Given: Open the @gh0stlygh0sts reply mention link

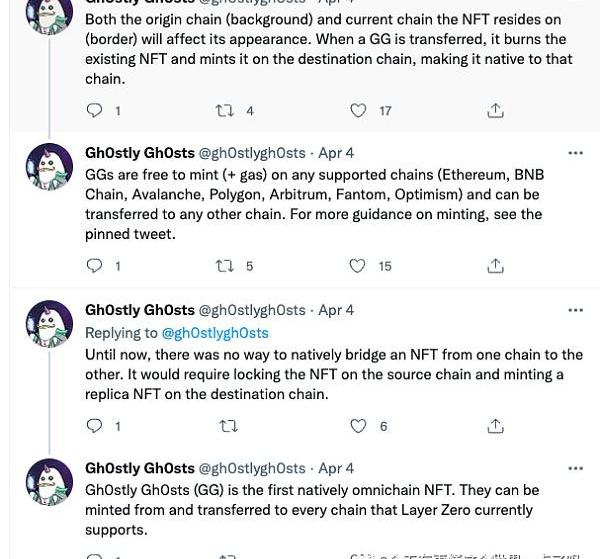Looking at the screenshot, I should 215,333.
